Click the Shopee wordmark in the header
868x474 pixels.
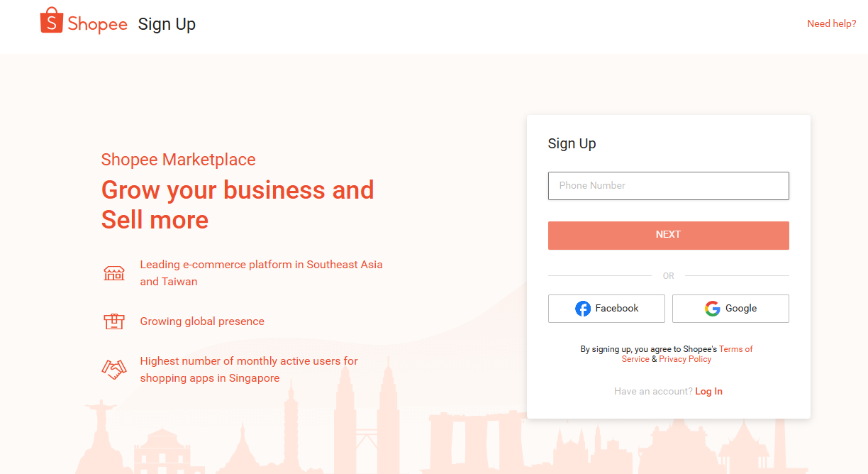(98, 24)
